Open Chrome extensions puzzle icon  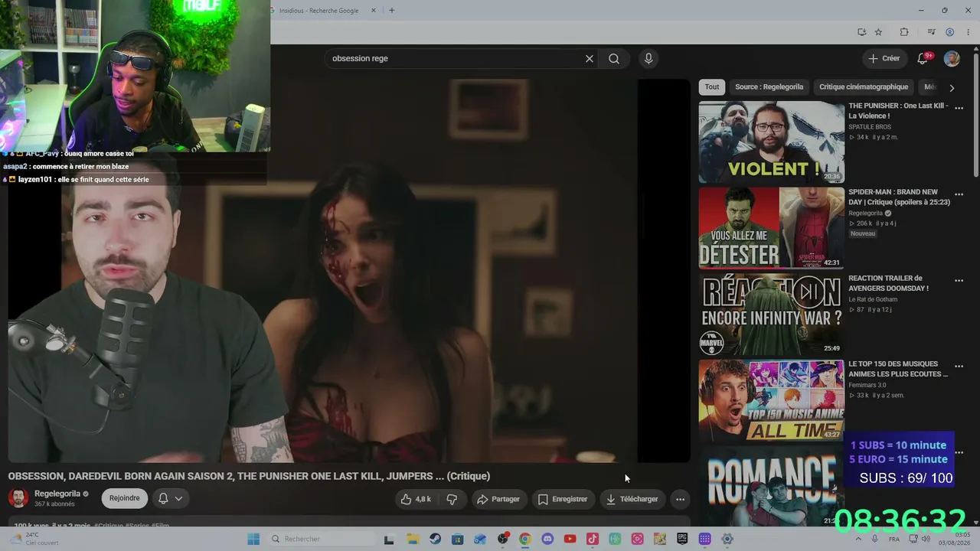click(x=904, y=32)
